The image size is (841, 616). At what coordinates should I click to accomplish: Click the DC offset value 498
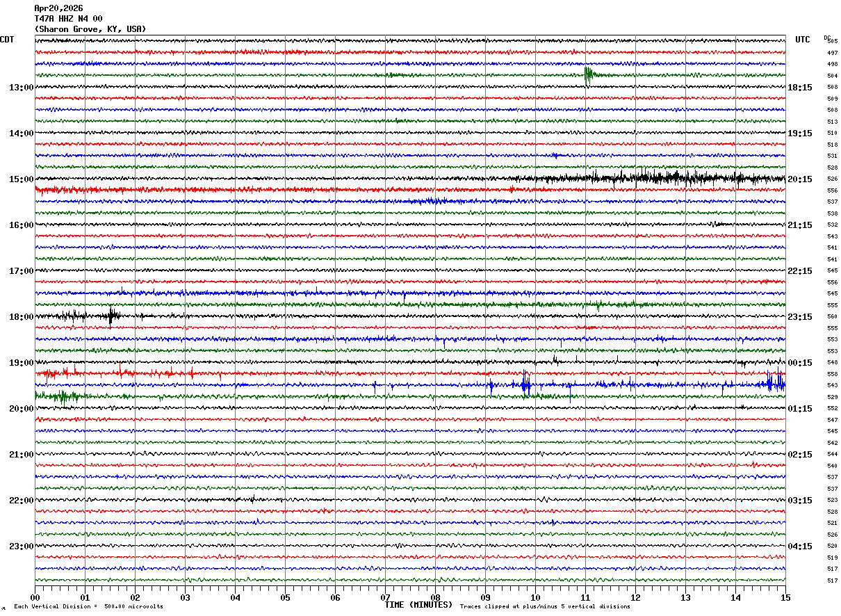pos(832,64)
